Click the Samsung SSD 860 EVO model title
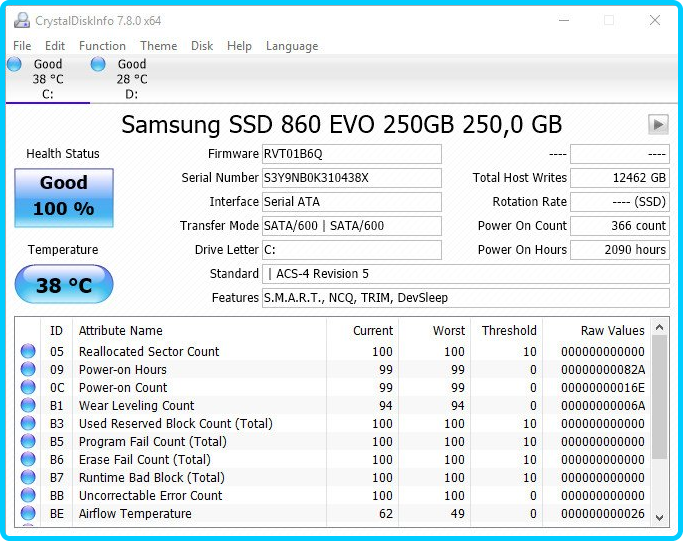Image resolution: width=683 pixels, height=541 pixels. point(342,125)
